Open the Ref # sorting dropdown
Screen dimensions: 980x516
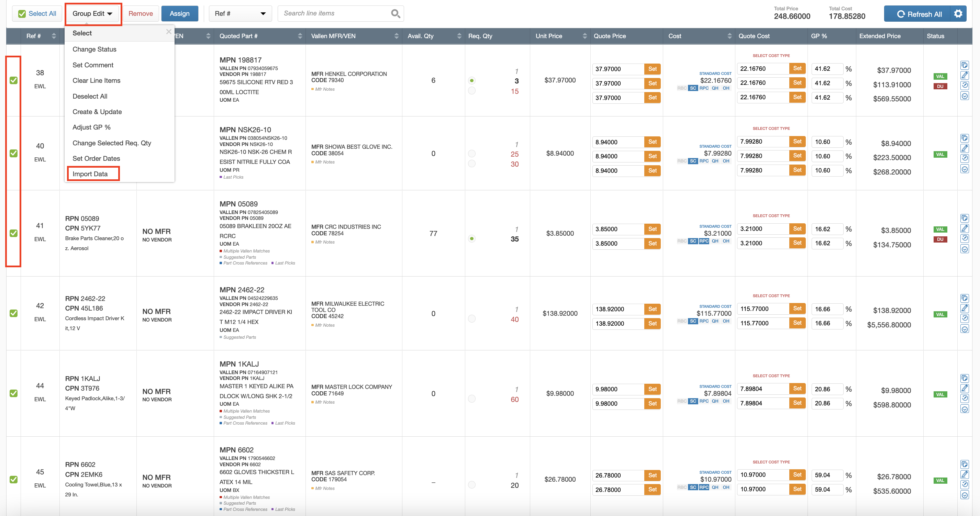(240, 13)
